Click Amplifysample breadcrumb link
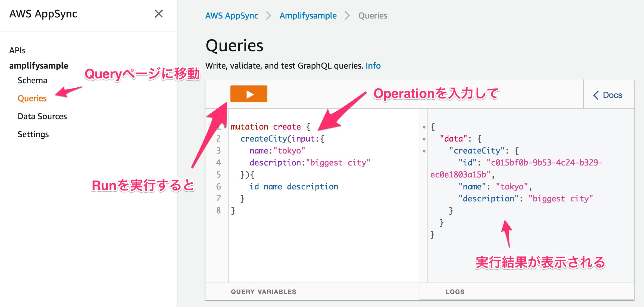644x307 pixels. click(308, 16)
